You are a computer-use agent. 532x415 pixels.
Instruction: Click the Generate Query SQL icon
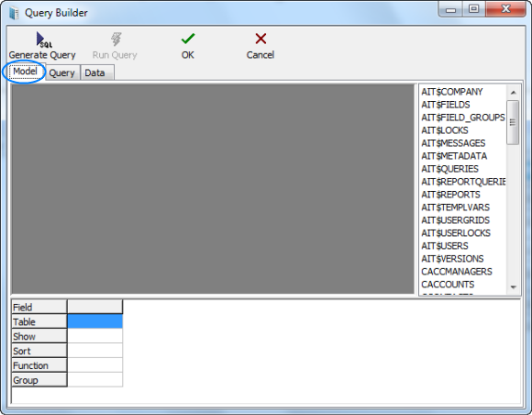tap(44, 39)
